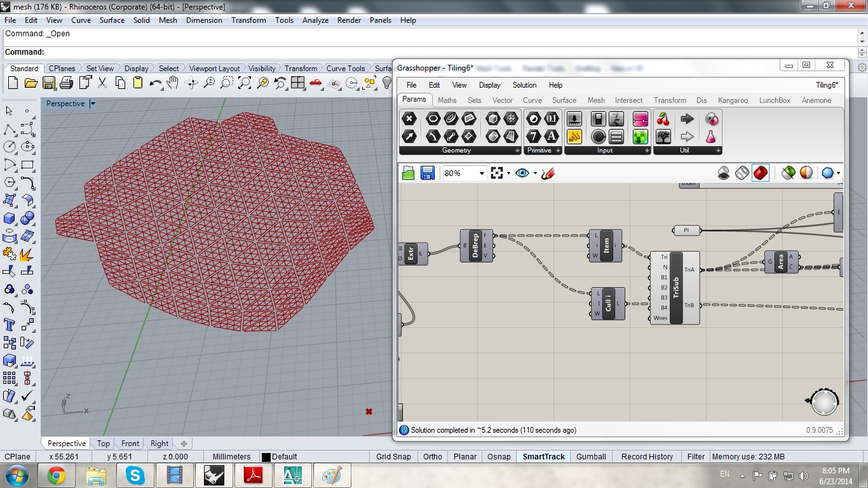
Task: Add a Circle parameter from Geometry panel
Action: 433,119
